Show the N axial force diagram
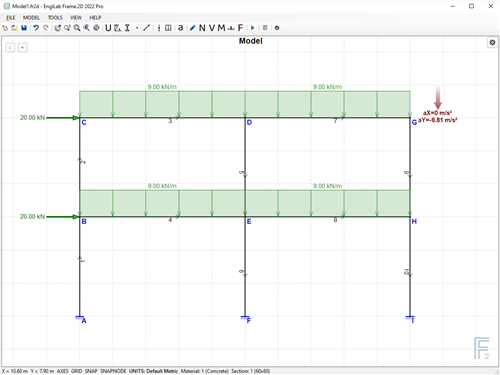The width and height of the screenshot is (500, 375). (x=202, y=28)
